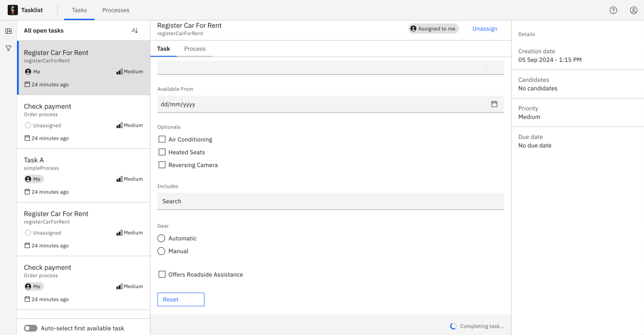Screen dimensions: 644x335
Task: Check Offers Roadside Assistance
Action: [x=162, y=274]
